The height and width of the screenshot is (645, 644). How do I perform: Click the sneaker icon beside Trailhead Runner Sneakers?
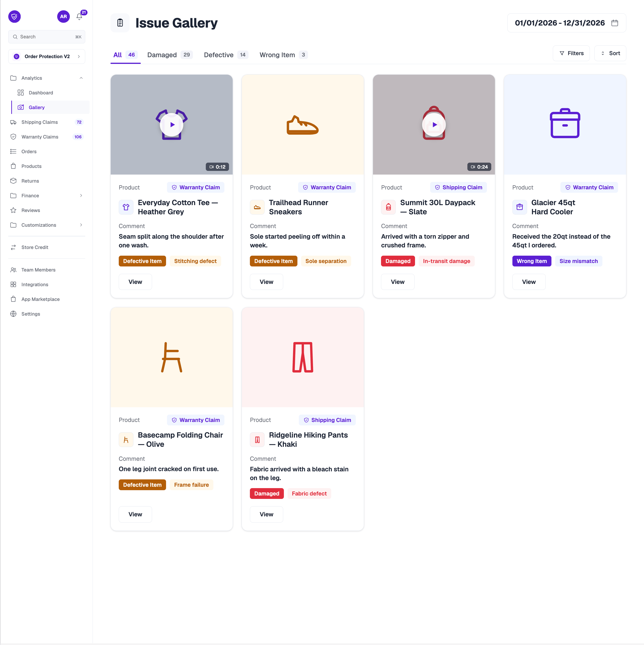coord(257,207)
